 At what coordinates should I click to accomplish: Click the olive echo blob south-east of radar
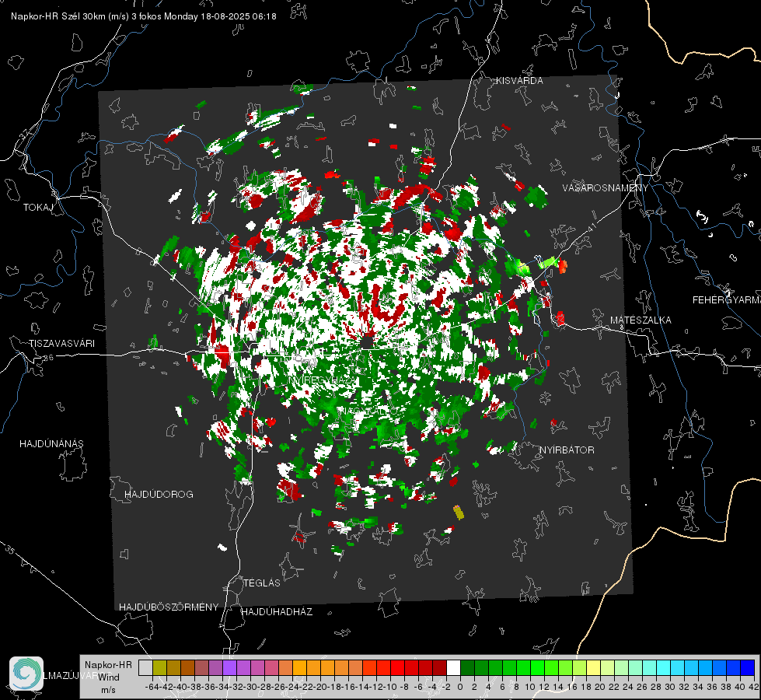coord(459,513)
